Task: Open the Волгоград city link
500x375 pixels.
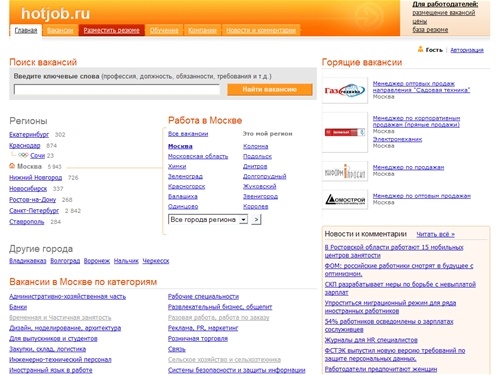Action: tap(65, 261)
